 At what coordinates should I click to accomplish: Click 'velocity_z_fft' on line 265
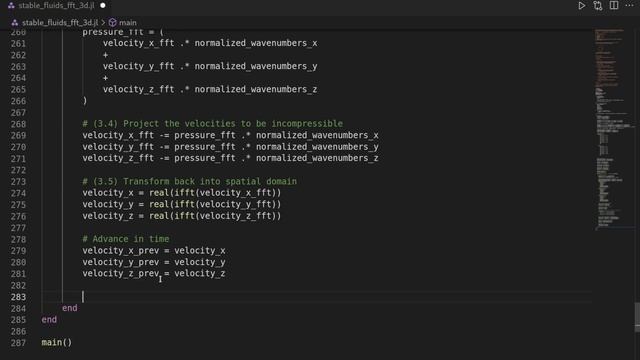[138, 89]
